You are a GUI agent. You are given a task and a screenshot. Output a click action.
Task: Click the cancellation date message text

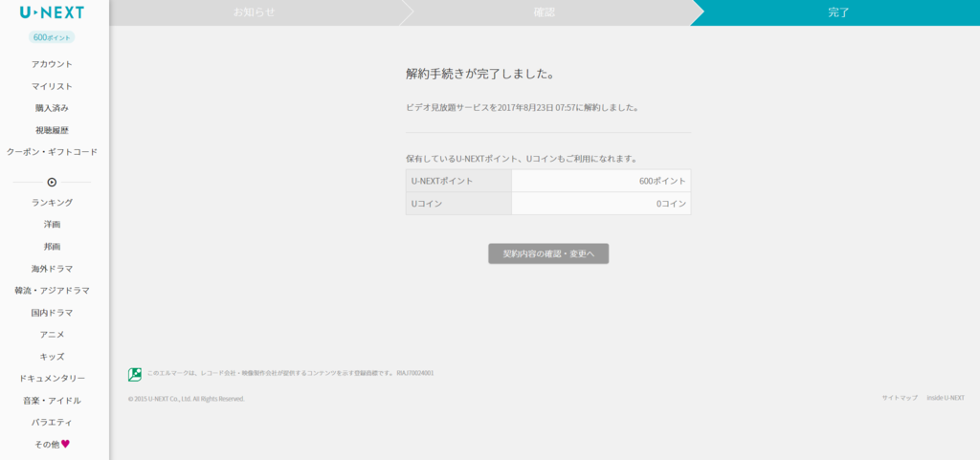tap(523, 107)
